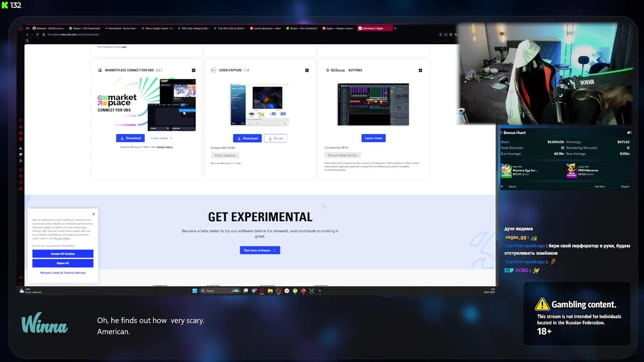Screen dimensions: 644x362
Task: Open the X (Twitter) icon in browser sidebar
Action: pos(21,160)
